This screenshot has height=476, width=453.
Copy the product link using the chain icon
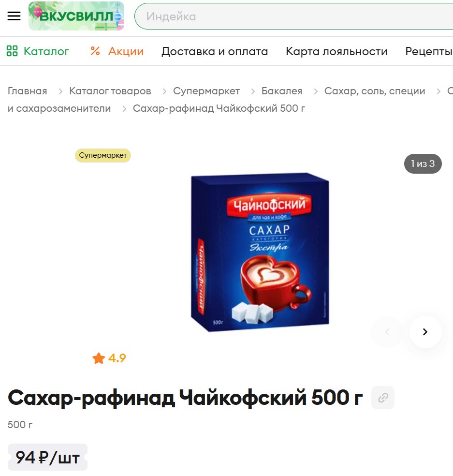[383, 397]
